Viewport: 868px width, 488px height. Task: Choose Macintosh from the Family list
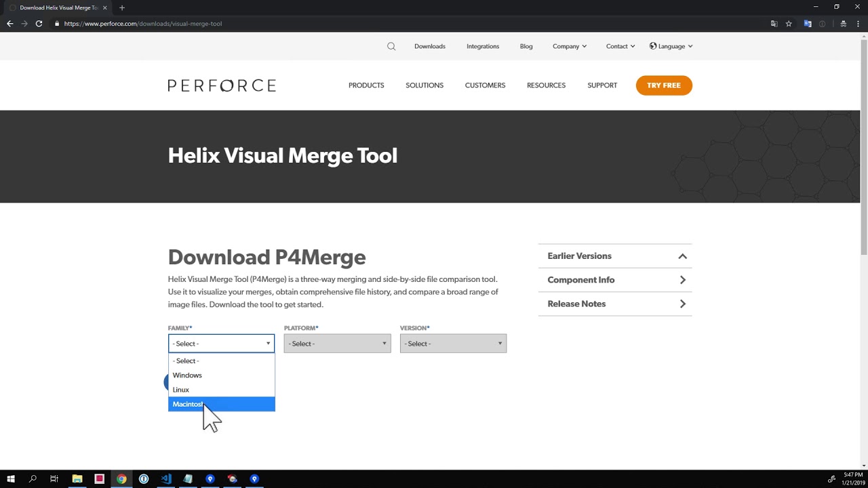tap(221, 404)
